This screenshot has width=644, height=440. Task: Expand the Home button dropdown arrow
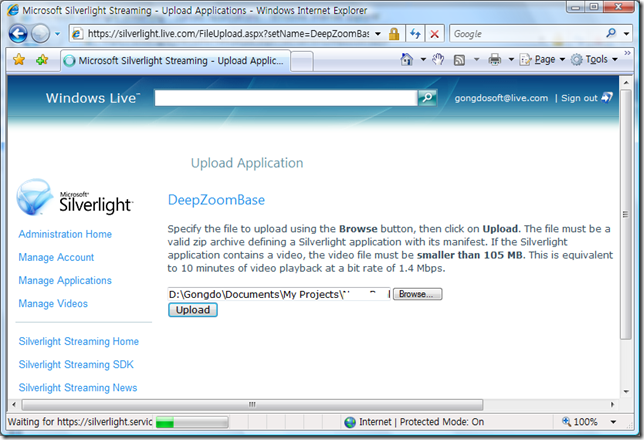point(423,60)
